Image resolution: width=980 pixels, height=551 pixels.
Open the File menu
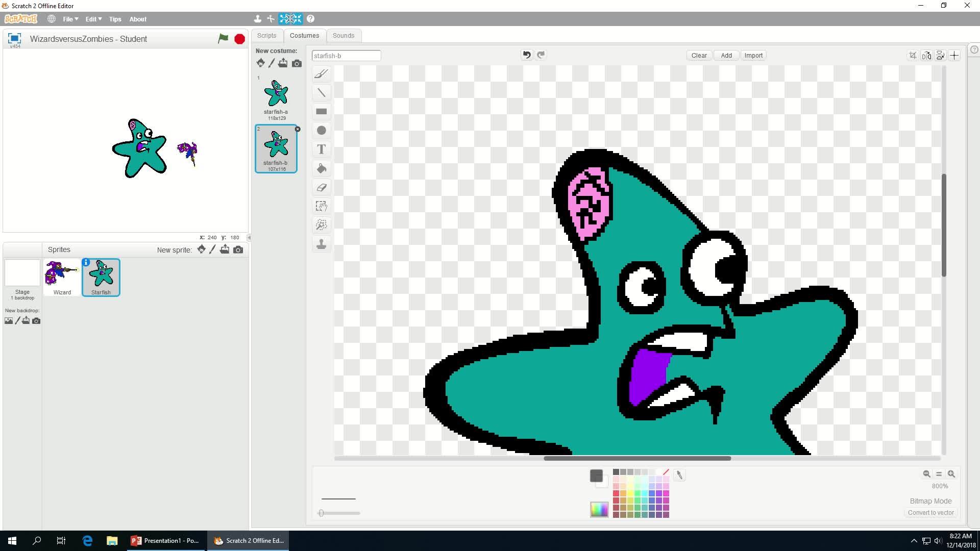tap(70, 19)
